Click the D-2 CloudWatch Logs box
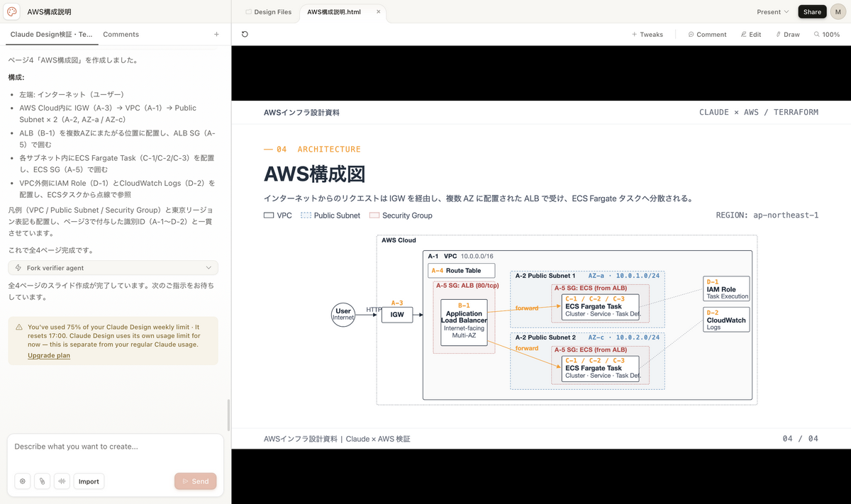Viewport: 851px width, 504px height. click(x=726, y=320)
